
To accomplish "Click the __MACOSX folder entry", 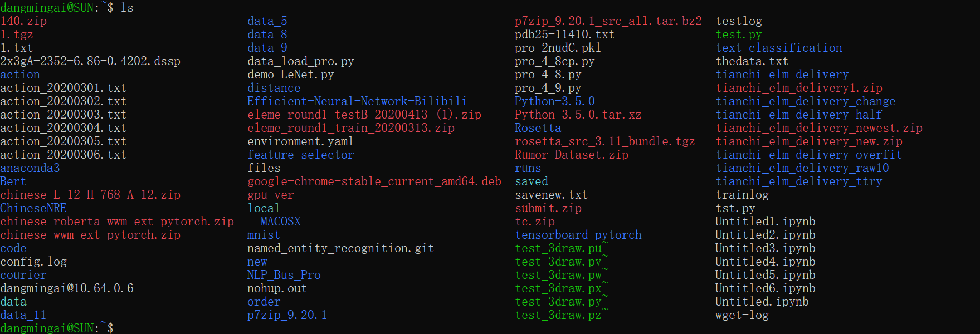I will (274, 222).
